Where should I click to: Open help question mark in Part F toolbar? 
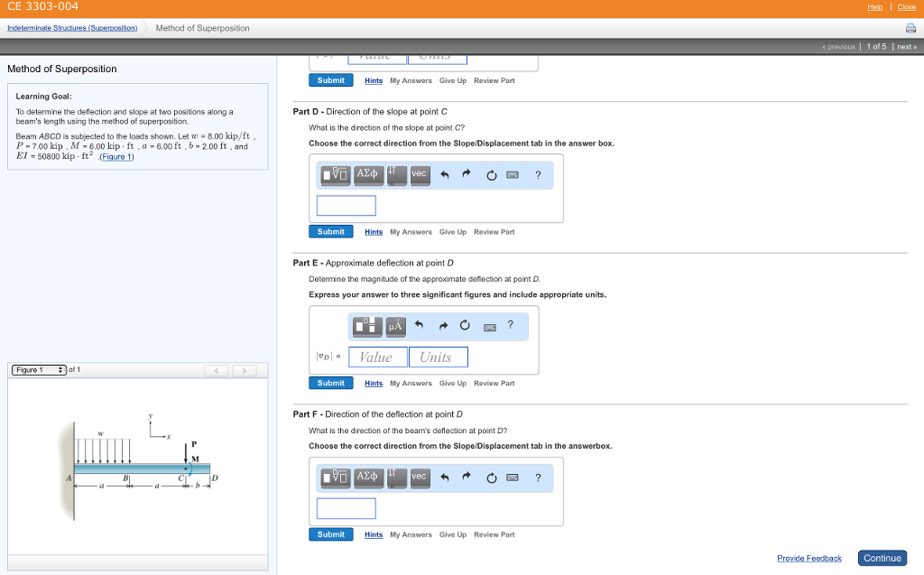538,478
